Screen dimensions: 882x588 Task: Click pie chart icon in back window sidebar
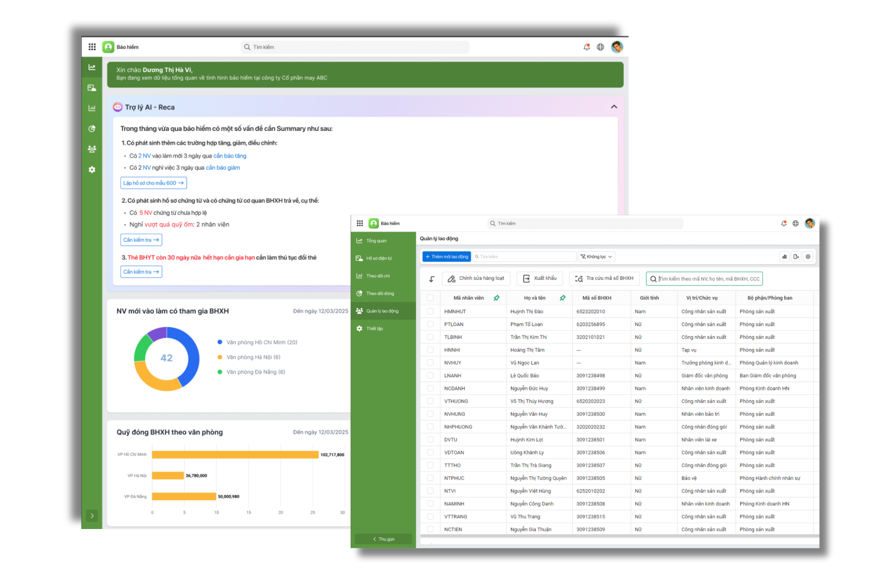[x=92, y=129]
